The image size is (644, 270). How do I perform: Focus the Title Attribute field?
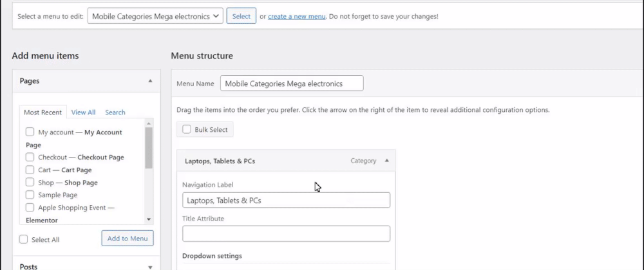286,233
